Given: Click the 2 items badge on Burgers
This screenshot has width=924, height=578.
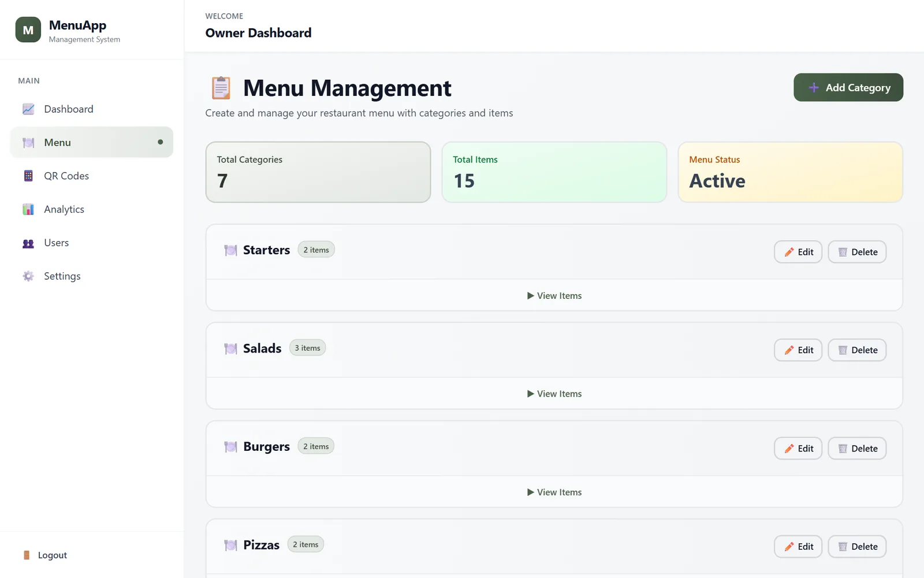Looking at the screenshot, I should (316, 446).
